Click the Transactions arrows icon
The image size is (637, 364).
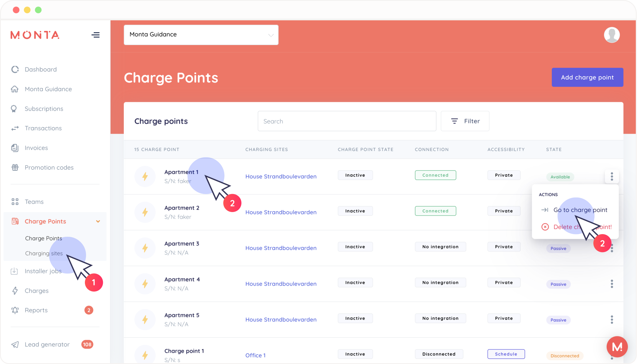coord(15,128)
